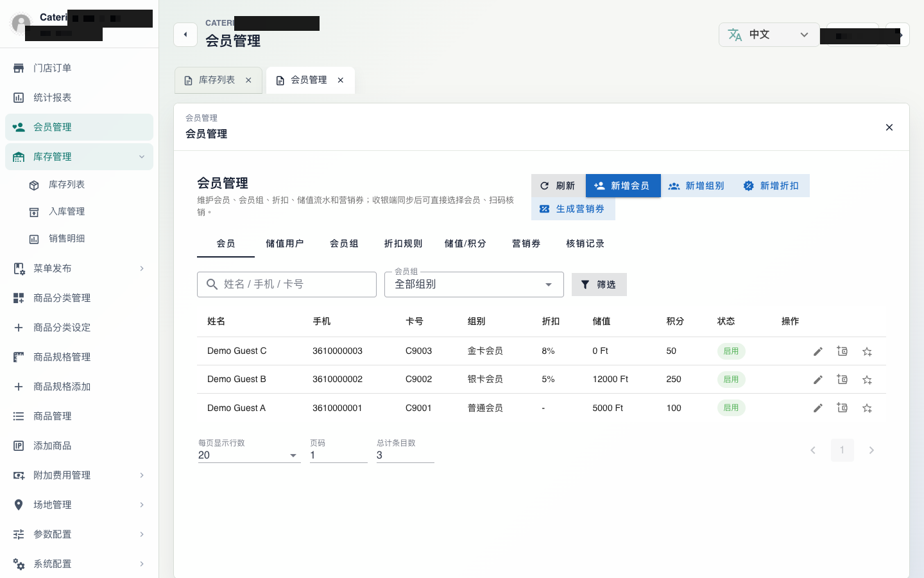Click the 新增折扣 button
924x578 pixels.
773,186
